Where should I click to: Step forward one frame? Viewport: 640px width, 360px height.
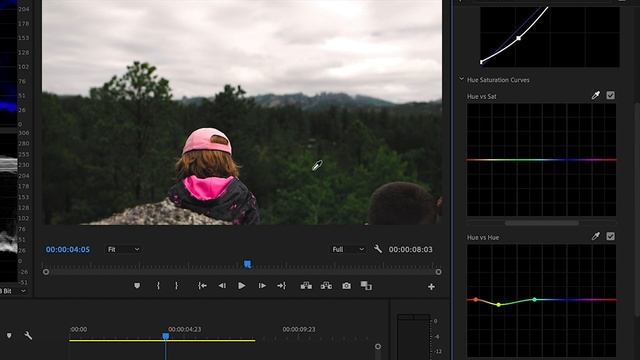262,286
